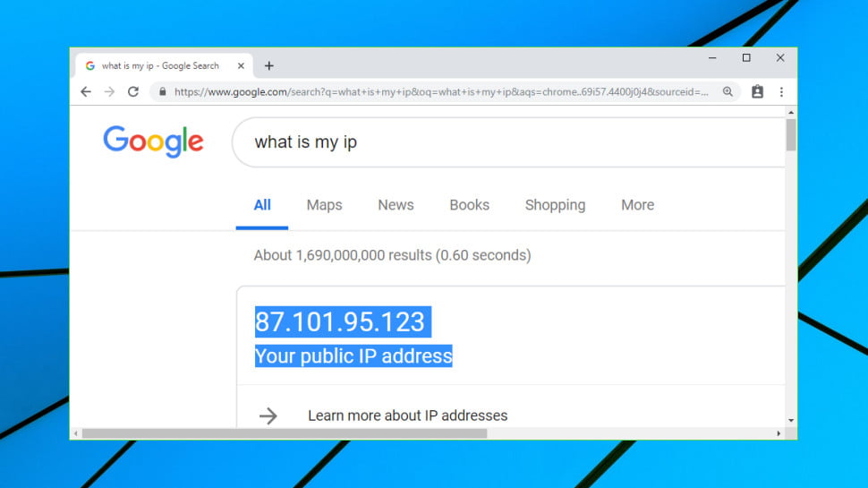Image resolution: width=868 pixels, height=488 pixels.
Task: Reload the current page
Action: [x=133, y=91]
